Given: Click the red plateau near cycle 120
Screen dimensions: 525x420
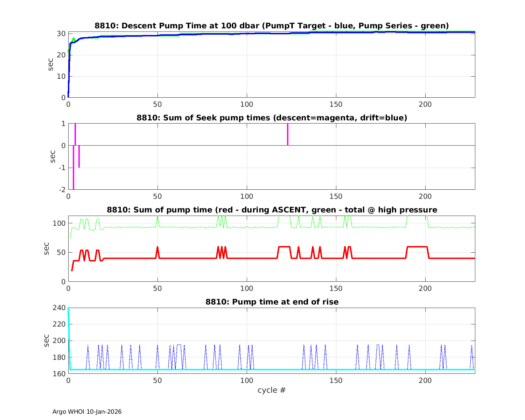Looking at the screenshot, I should click(284, 247).
